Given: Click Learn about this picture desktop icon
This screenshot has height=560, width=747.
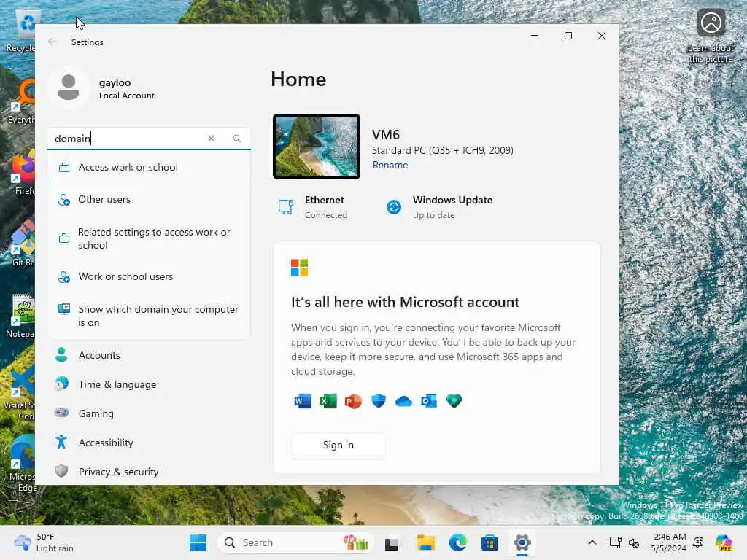Looking at the screenshot, I should [711, 36].
